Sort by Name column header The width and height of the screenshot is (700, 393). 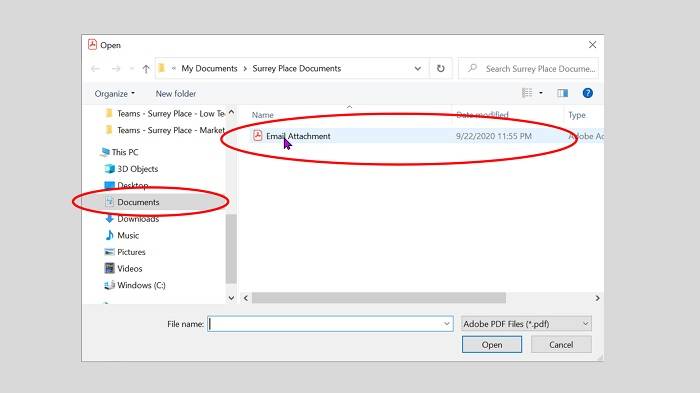(262, 115)
